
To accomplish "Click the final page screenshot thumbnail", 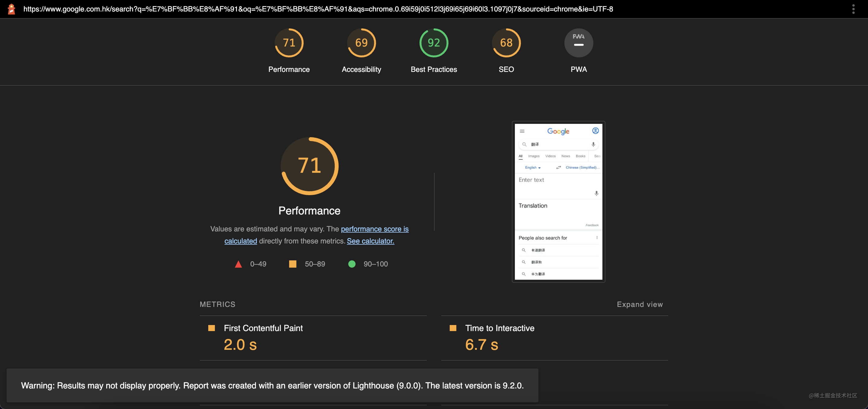I will (558, 202).
